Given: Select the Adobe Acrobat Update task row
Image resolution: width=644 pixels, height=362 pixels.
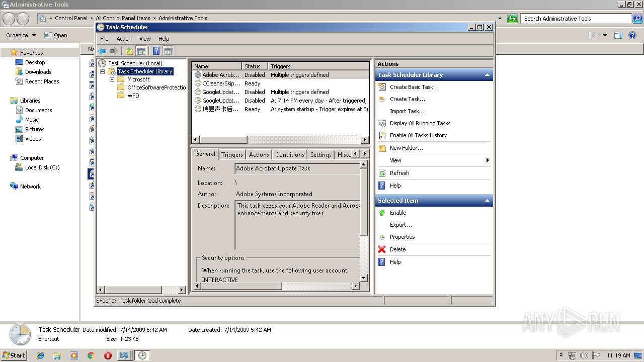Looking at the screenshot, I should tap(281, 75).
